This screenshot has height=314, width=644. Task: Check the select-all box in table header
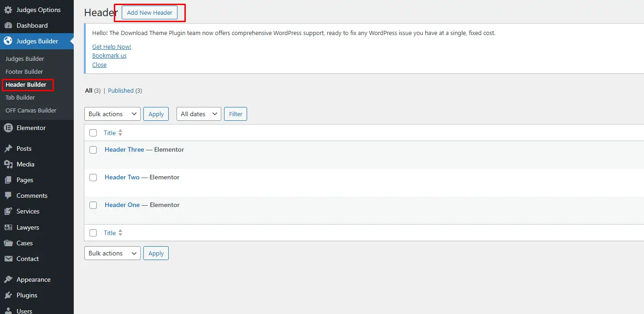click(x=93, y=133)
